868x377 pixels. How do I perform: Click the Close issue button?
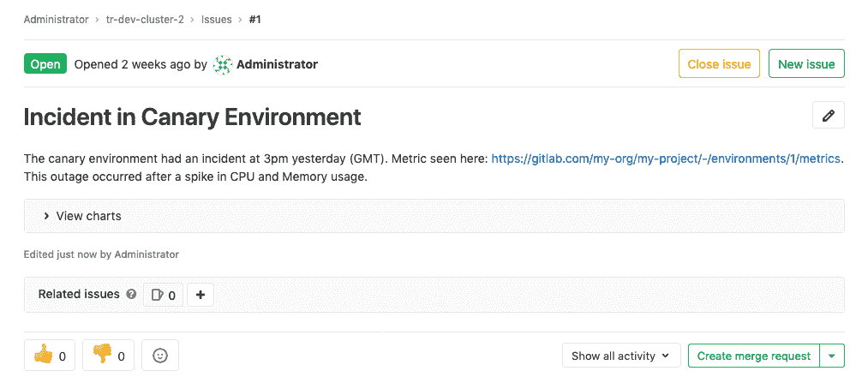coord(719,64)
